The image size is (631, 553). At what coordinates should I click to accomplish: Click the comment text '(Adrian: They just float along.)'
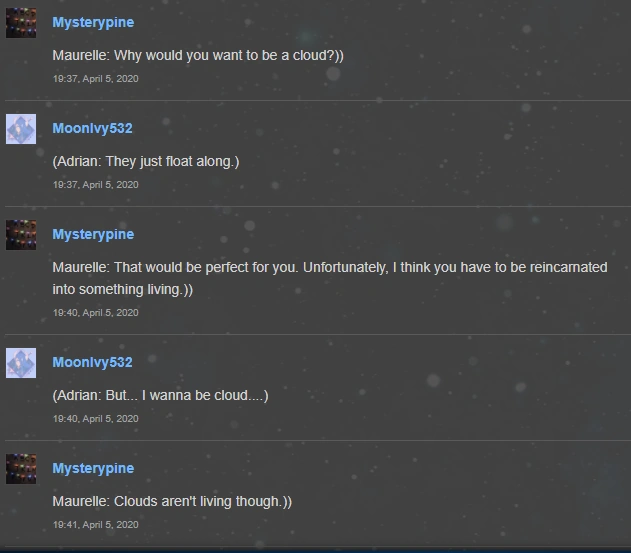(146, 161)
